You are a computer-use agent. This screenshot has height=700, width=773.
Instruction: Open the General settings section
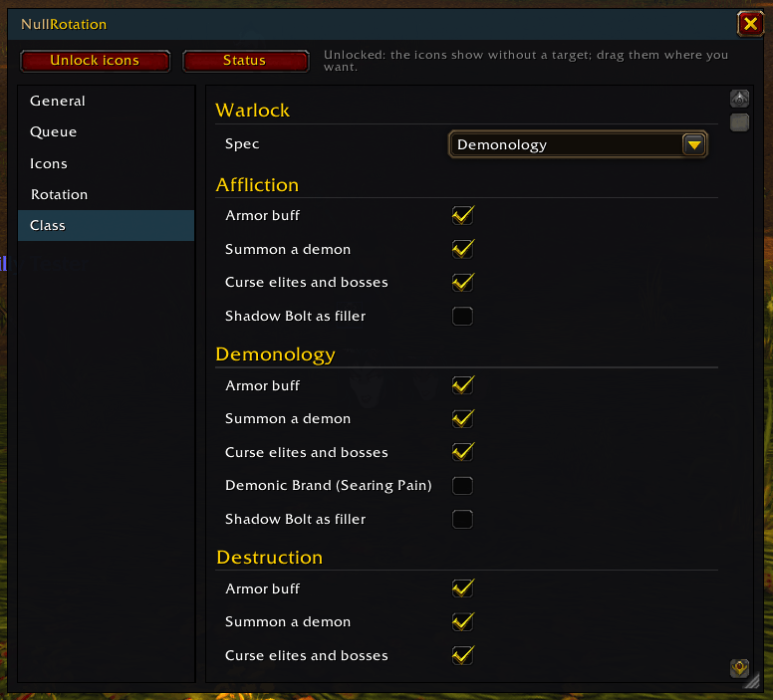[x=106, y=101]
